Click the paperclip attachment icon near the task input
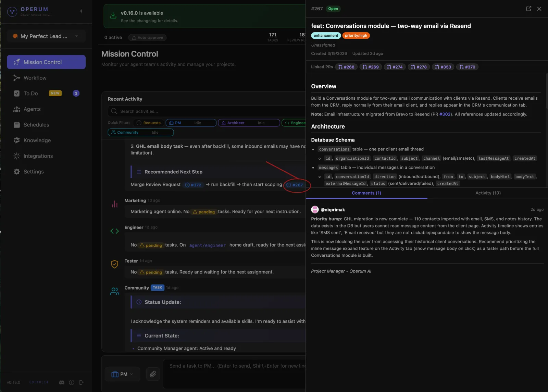548x392 pixels. pyautogui.click(x=153, y=374)
